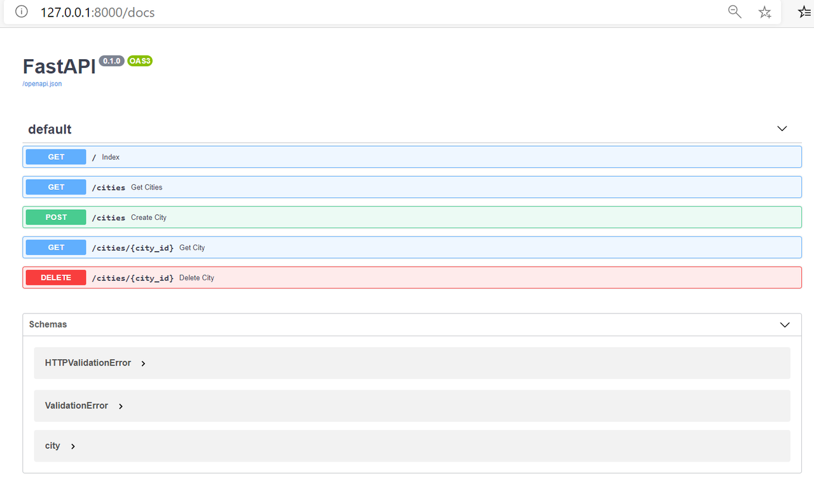Click the green POST method badge
The image size is (814, 504).
56,217
